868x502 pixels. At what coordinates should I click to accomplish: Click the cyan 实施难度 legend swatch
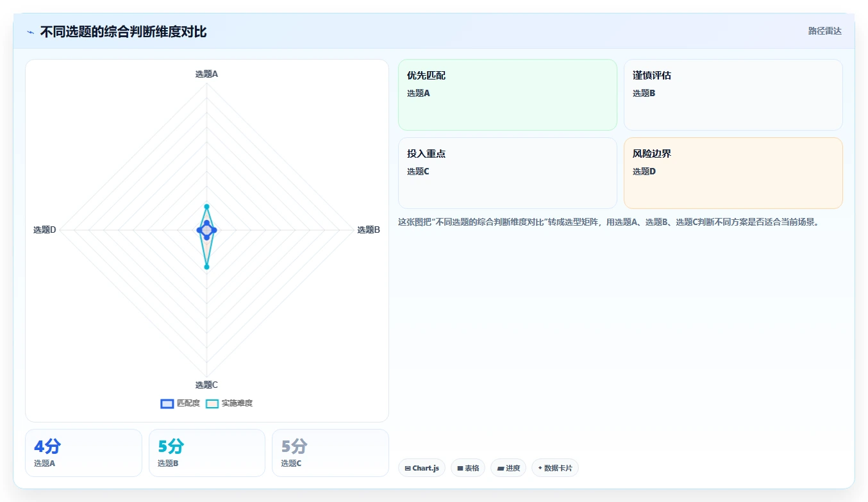(x=212, y=403)
